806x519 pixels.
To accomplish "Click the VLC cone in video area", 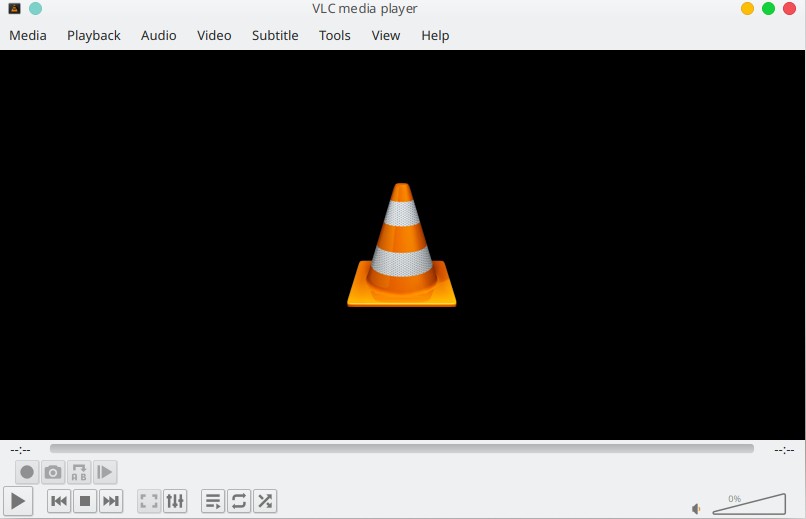I will tap(401, 245).
